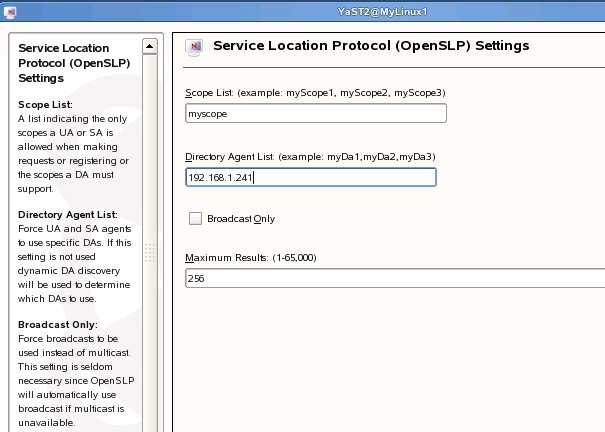Click the help panel scroll-up arrow

pos(150,47)
